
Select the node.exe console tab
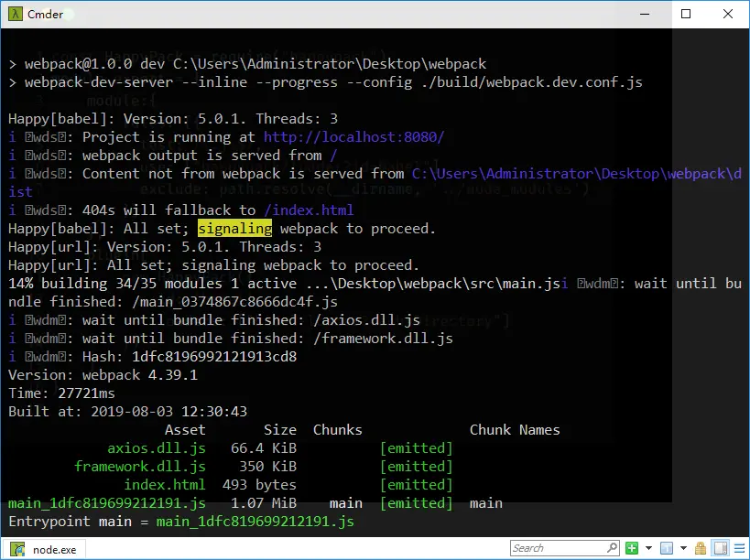click(44, 550)
